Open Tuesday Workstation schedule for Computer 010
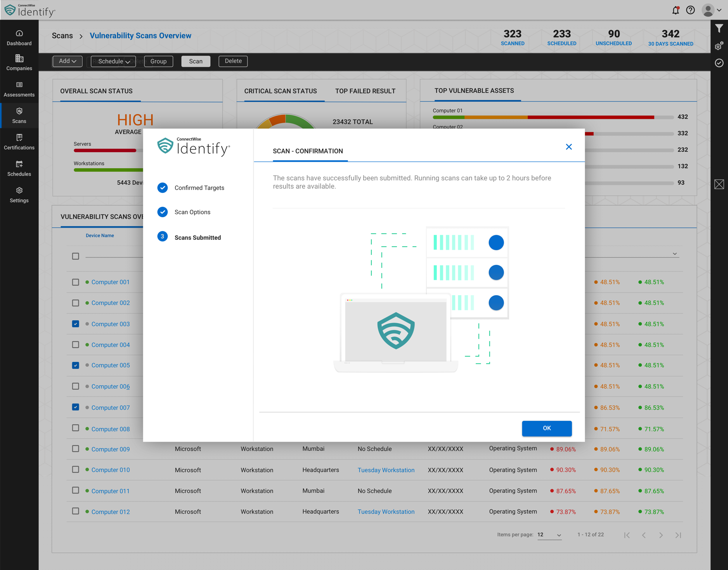The image size is (728, 570). coord(386,470)
